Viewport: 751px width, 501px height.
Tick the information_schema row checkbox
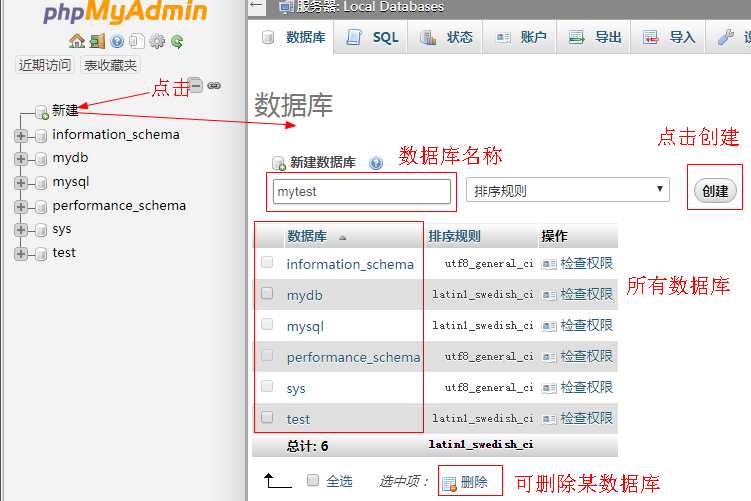(x=267, y=262)
